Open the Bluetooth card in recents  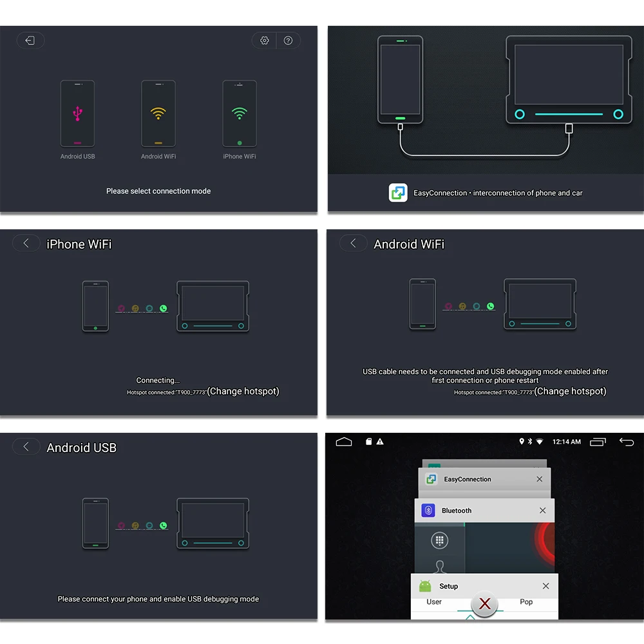484,536
